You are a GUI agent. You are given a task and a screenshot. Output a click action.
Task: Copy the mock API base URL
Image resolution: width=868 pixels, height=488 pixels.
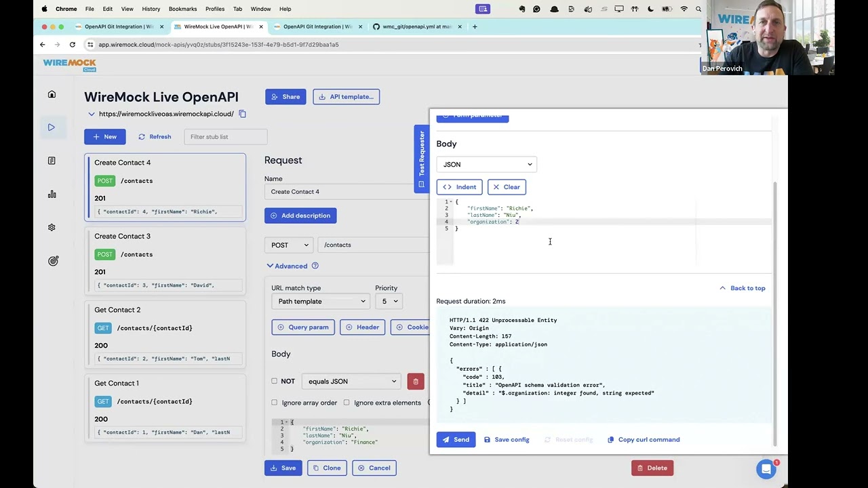(242, 114)
